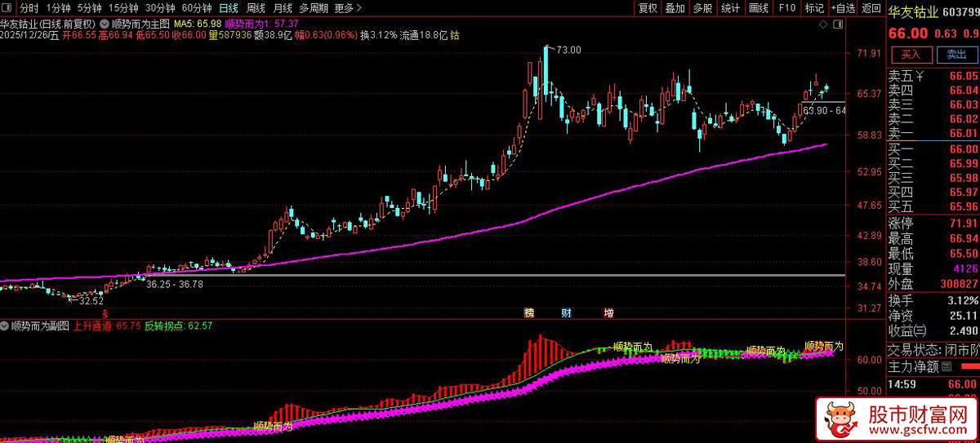Click the 买一 price 66.00
This screenshot has height=443, width=980.
pyautogui.click(x=964, y=149)
